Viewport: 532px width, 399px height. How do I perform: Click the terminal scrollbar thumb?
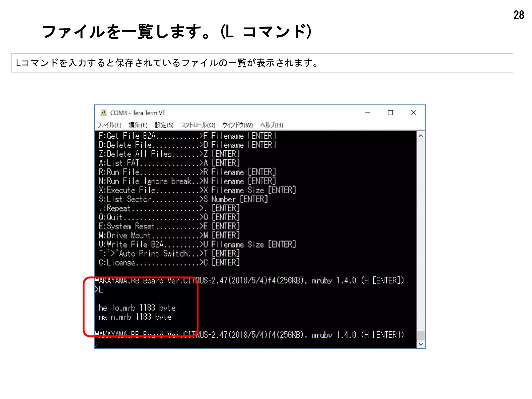pyautogui.click(x=421, y=335)
